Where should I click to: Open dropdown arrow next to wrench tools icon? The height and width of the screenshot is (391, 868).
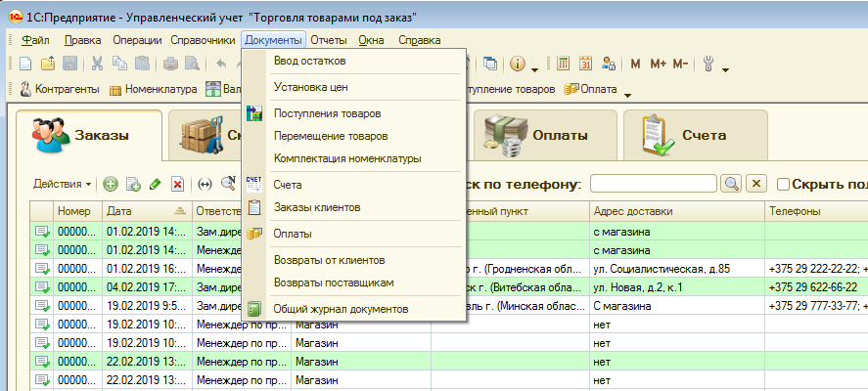[x=727, y=69]
